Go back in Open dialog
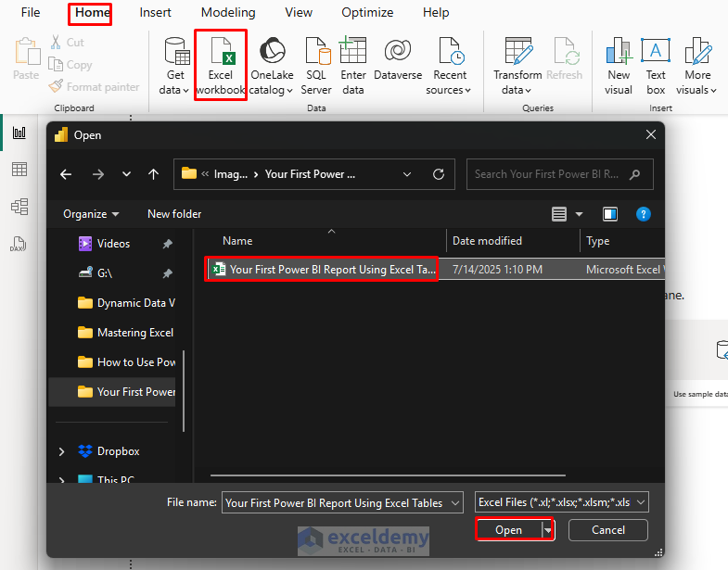 pyautogui.click(x=66, y=174)
